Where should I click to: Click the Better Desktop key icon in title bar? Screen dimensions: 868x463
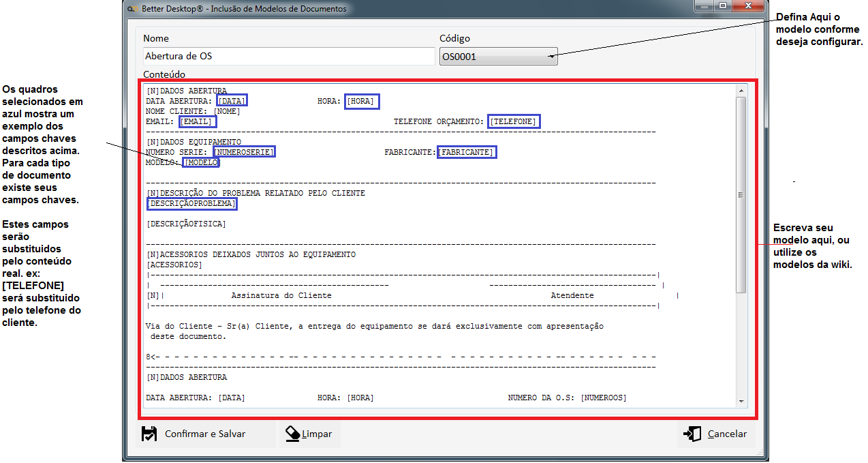133,9
